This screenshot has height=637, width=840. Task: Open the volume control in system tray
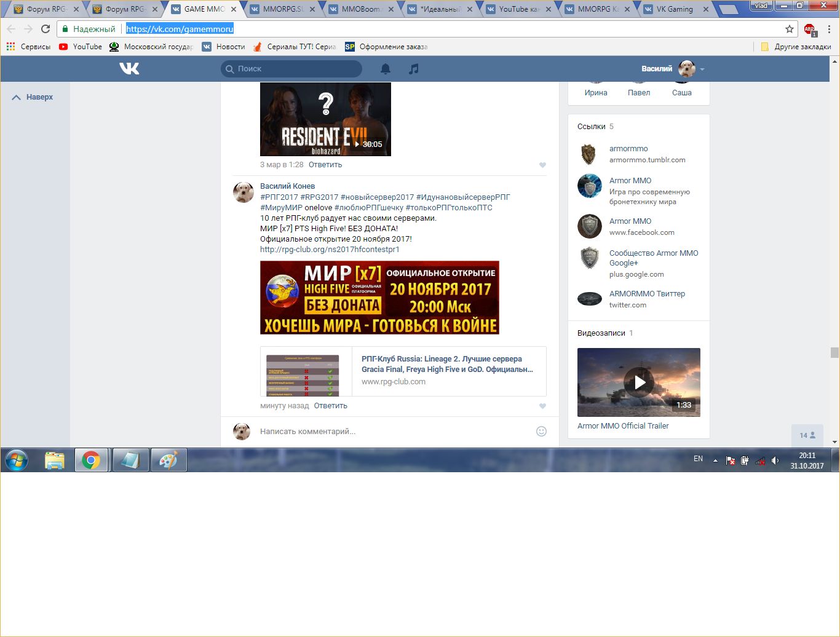tap(775, 461)
